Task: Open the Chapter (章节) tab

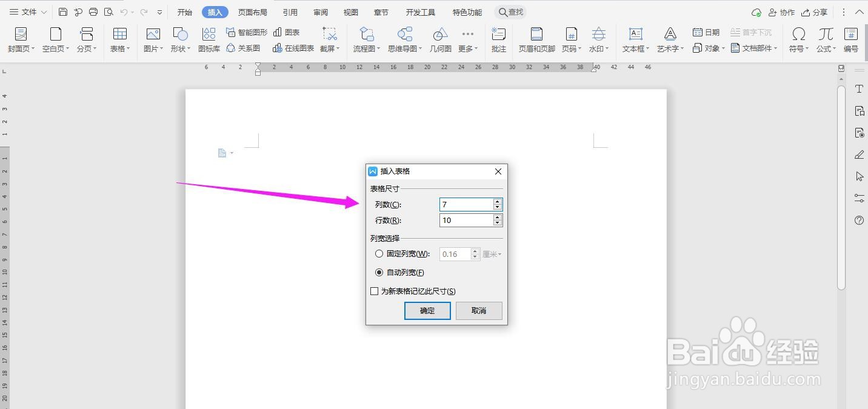Action: [x=381, y=12]
